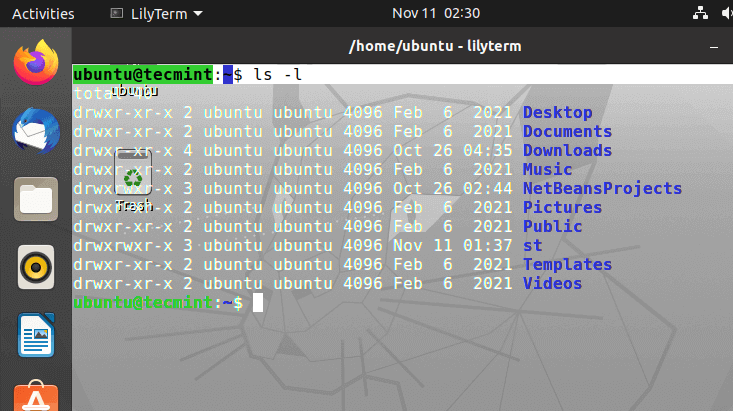Click the 'Music' directory name
Screen dimensions: 733x411
(x=547, y=169)
